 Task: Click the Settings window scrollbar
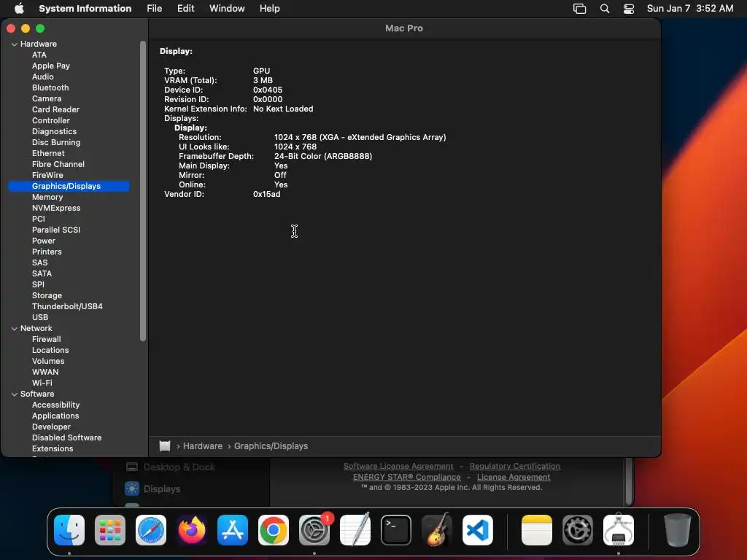click(x=630, y=481)
